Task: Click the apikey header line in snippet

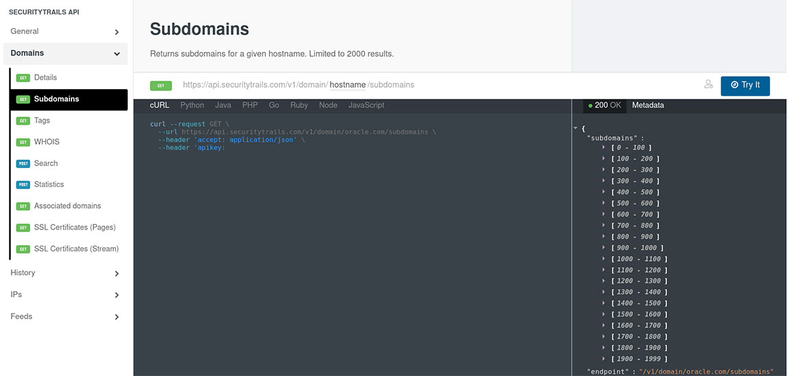Action: (x=191, y=148)
